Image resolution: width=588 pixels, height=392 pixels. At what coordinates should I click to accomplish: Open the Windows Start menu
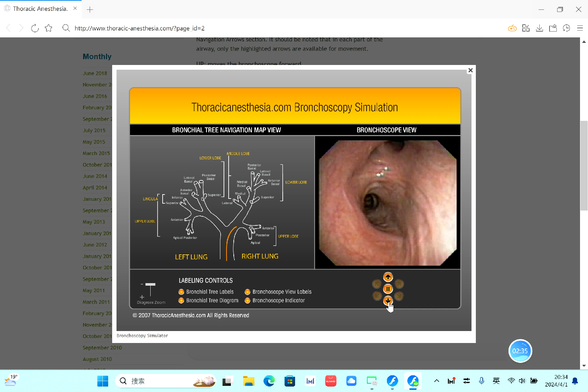tap(103, 381)
